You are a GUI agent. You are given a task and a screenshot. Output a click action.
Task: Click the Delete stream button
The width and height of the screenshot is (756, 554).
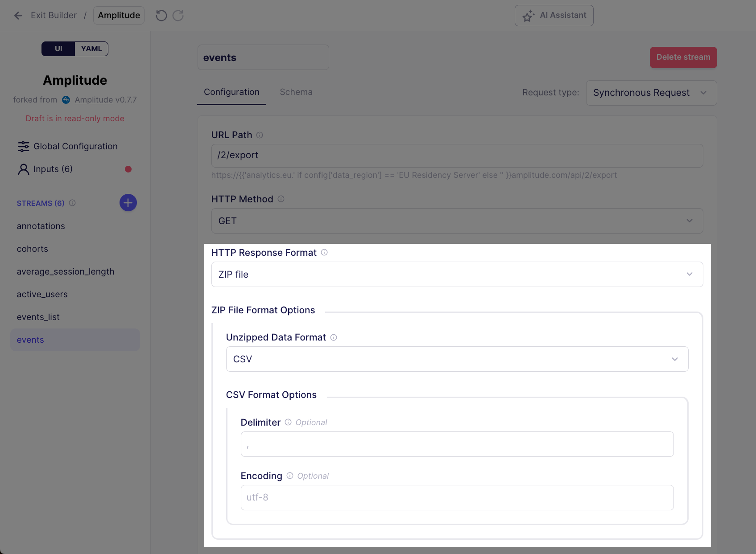click(683, 57)
